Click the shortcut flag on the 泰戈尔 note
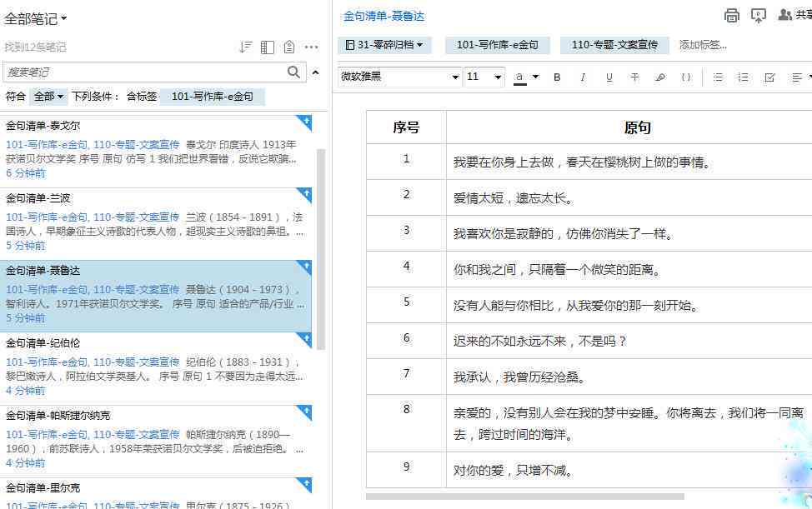This screenshot has width=812, height=509. coord(305,122)
